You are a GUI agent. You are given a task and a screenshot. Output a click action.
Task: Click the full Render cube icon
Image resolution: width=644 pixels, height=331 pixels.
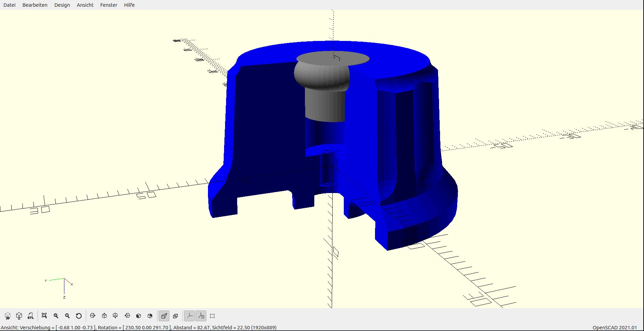(x=19, y=316)
